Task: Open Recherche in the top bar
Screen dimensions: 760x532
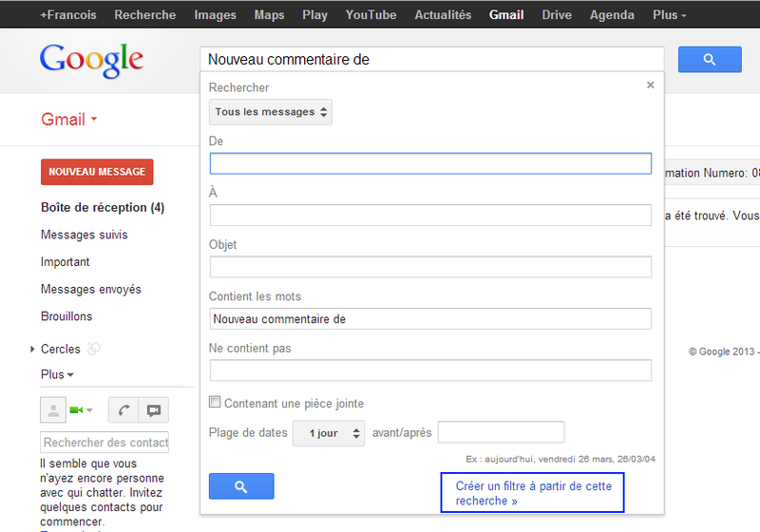Action: click(x=145, y=15)
